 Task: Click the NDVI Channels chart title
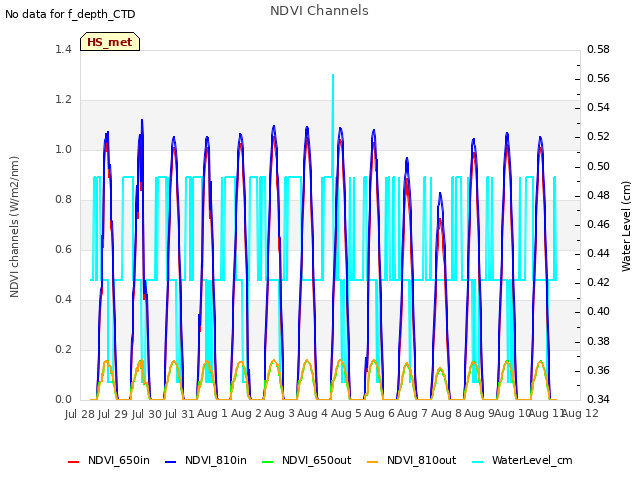coord(319,11)
